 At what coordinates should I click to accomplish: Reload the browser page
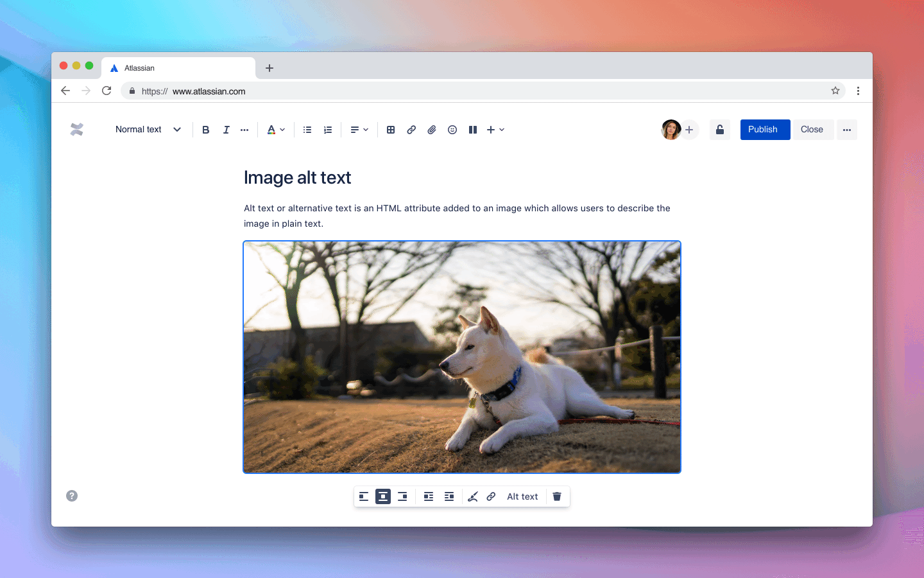click(x=107, y=91)
